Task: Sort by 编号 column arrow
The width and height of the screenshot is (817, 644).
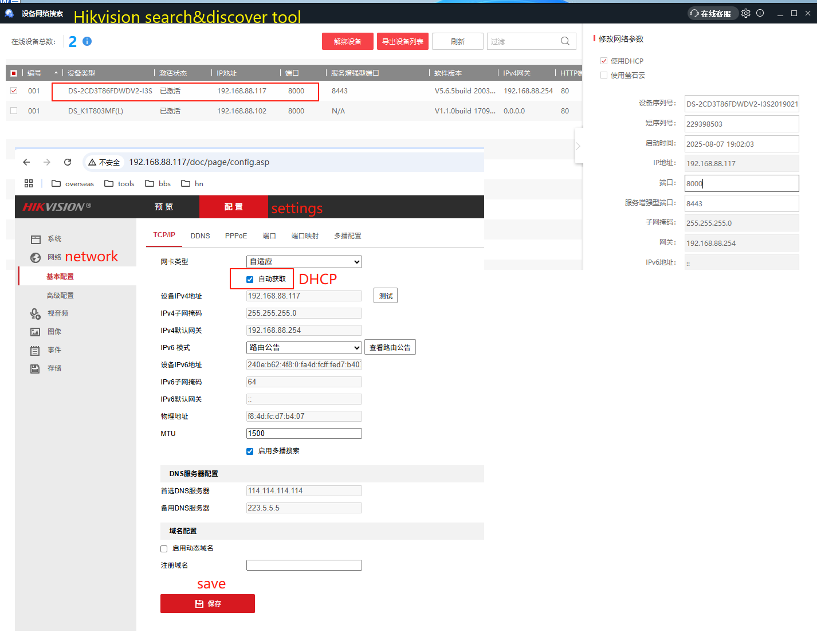Action: coord(56,73)
